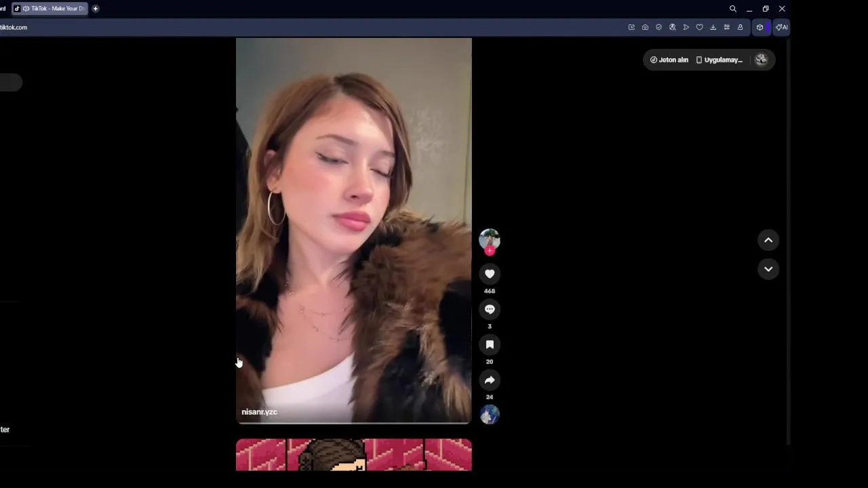Click the Uygulamay... get app button
This screenshot has width=868, height=488.
(719, 60)
